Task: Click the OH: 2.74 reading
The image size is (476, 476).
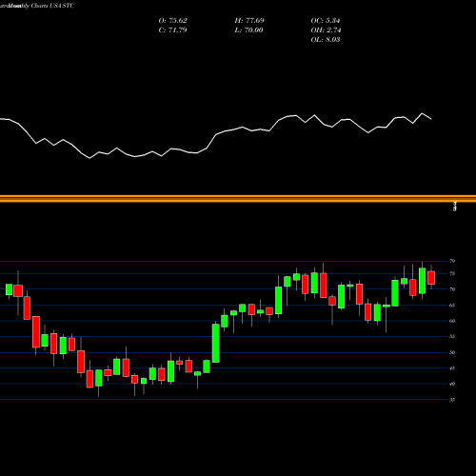Action: click(x=326, y=30)
